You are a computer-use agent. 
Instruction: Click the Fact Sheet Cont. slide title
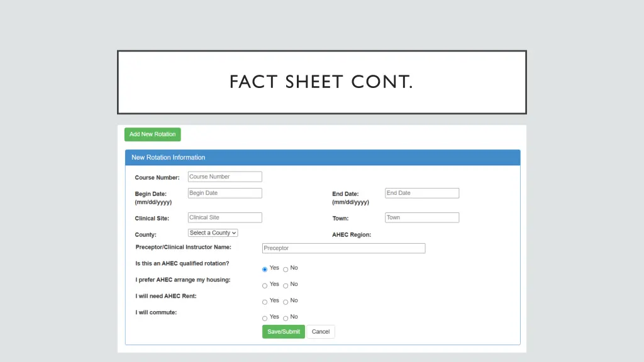point(321,82)
